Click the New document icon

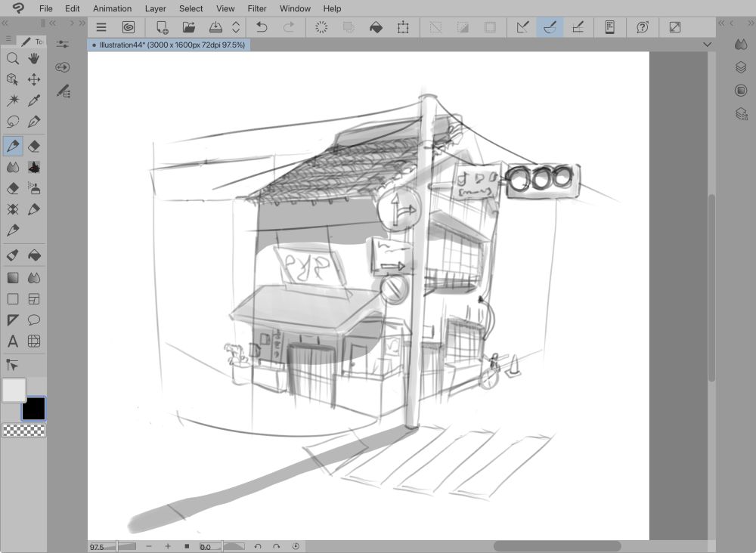[x=162, y=27]
